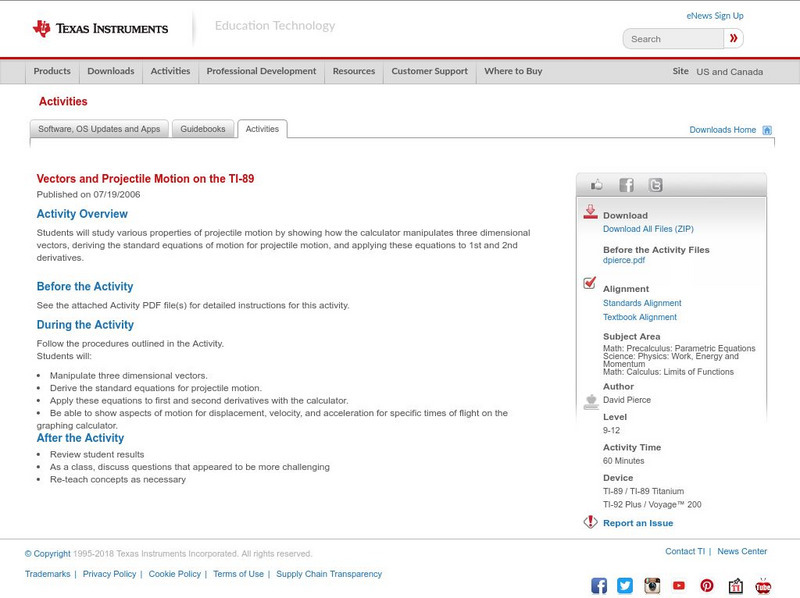The image size is (800, 598).
Task: Open the Where to Buy menu
Action: 513,71
